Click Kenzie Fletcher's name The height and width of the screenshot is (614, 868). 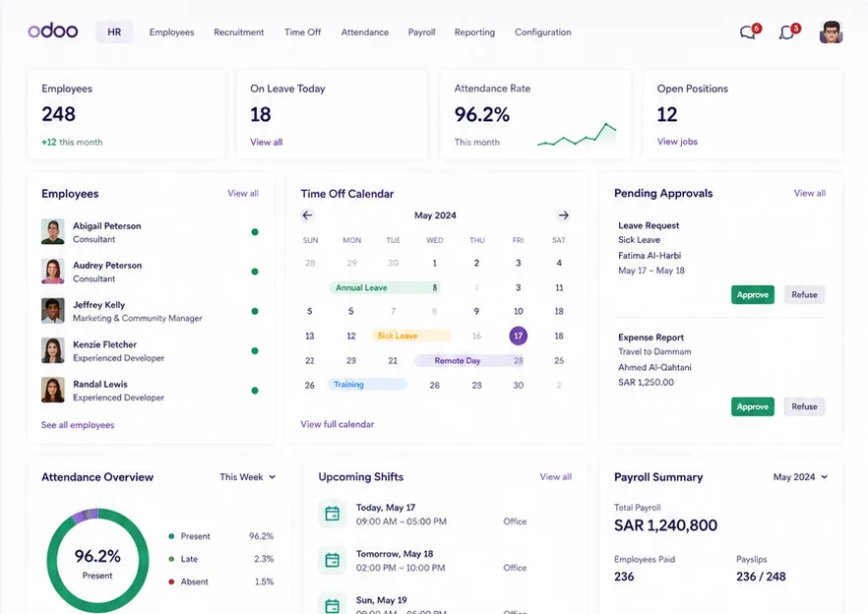point(104,344)
